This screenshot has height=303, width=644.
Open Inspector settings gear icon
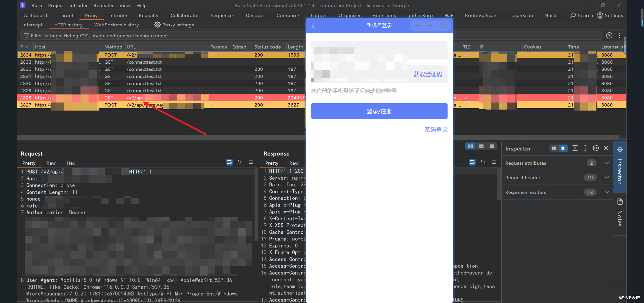tap(595, 148)
